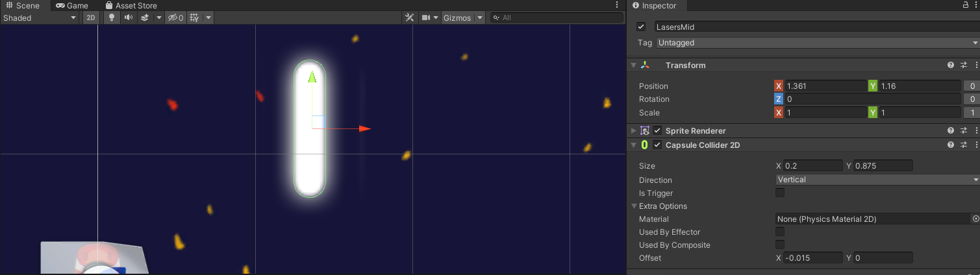Toggle 2D view mode button
The height and width of the screenshot is (275, 980).
(91, 18)
